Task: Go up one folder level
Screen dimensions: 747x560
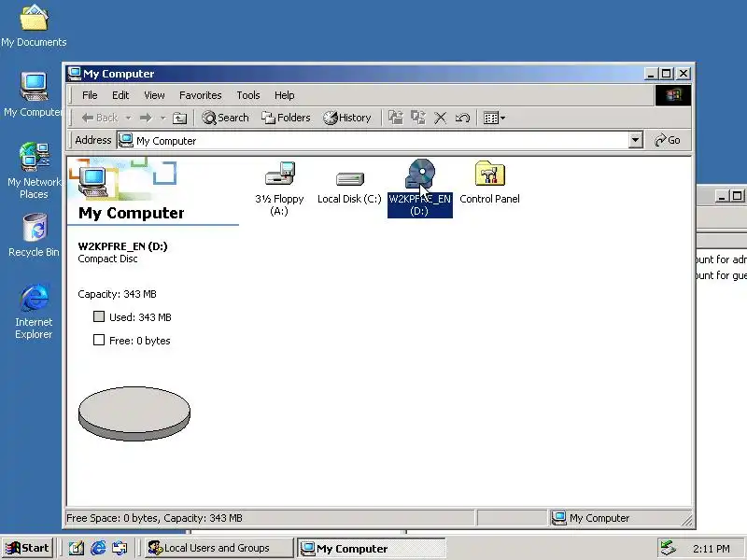Action: click(x=179, y=118)
